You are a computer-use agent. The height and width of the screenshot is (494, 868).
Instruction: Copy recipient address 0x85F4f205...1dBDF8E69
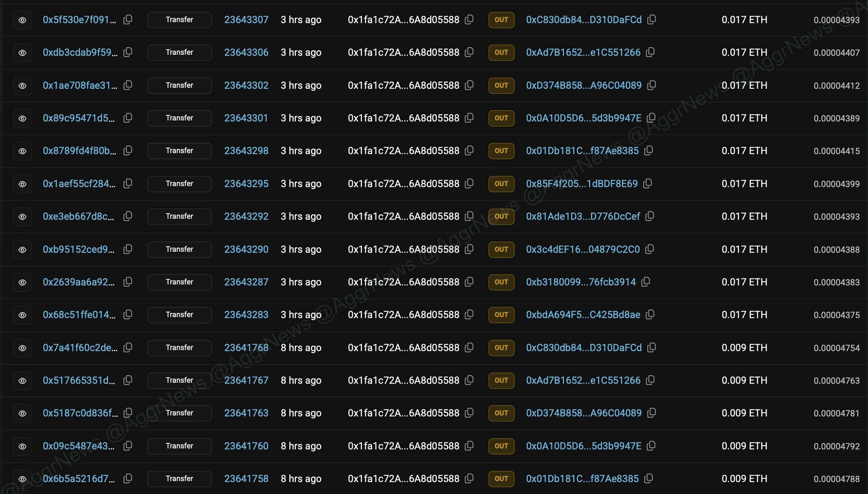pos(648,184)
